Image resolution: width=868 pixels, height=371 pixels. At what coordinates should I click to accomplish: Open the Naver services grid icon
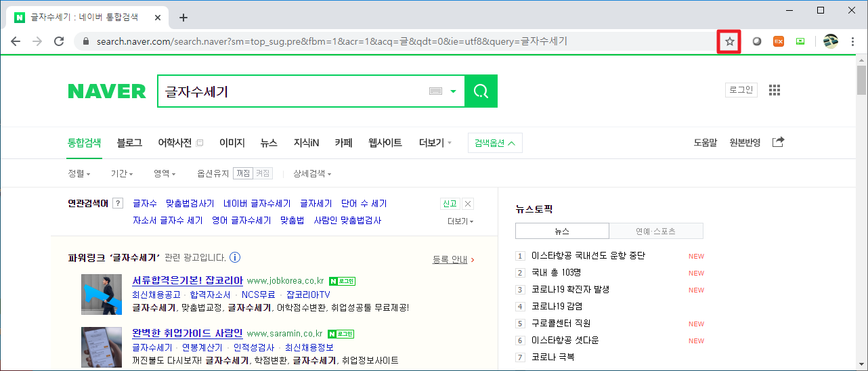click(775, 90)
